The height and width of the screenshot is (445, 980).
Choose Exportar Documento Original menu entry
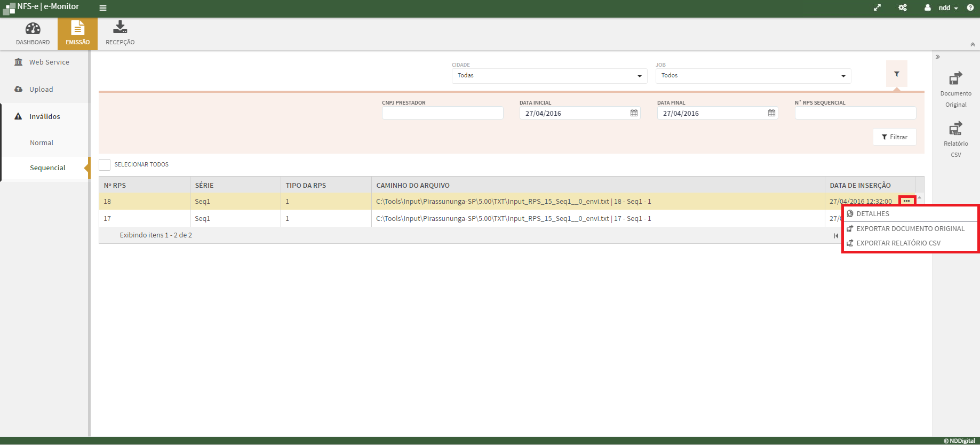910,229
